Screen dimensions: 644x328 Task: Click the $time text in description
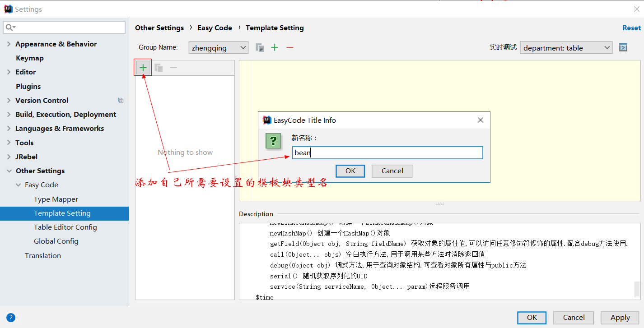265,297
